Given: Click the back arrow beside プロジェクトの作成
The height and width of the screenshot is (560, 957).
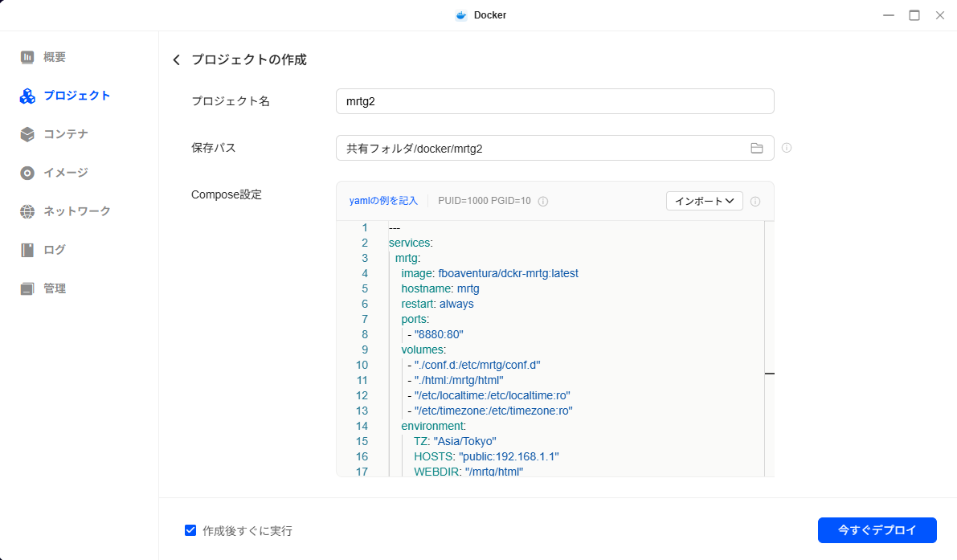Looking at the screenshot, I should [x=177, y=59].
